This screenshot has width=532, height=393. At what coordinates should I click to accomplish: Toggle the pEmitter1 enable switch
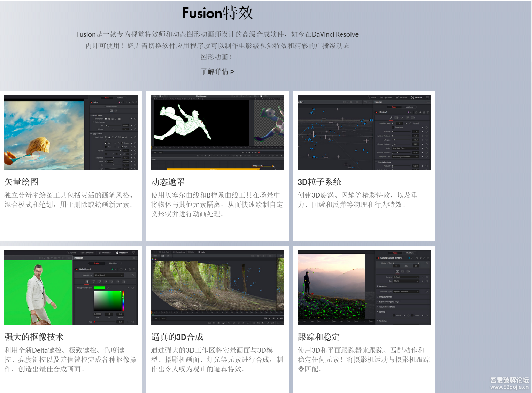click(376, 112)
